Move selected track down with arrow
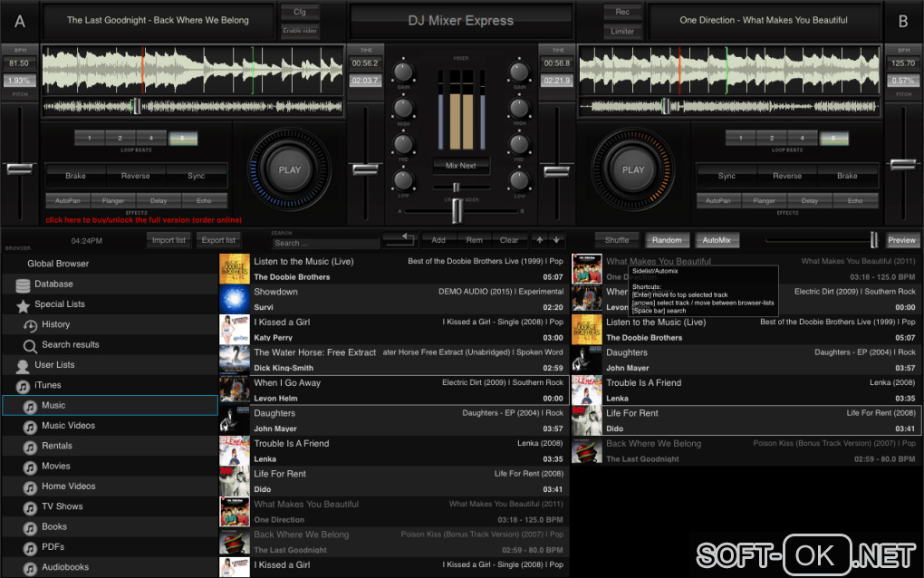924x578 pixels. tap(556, 240)
